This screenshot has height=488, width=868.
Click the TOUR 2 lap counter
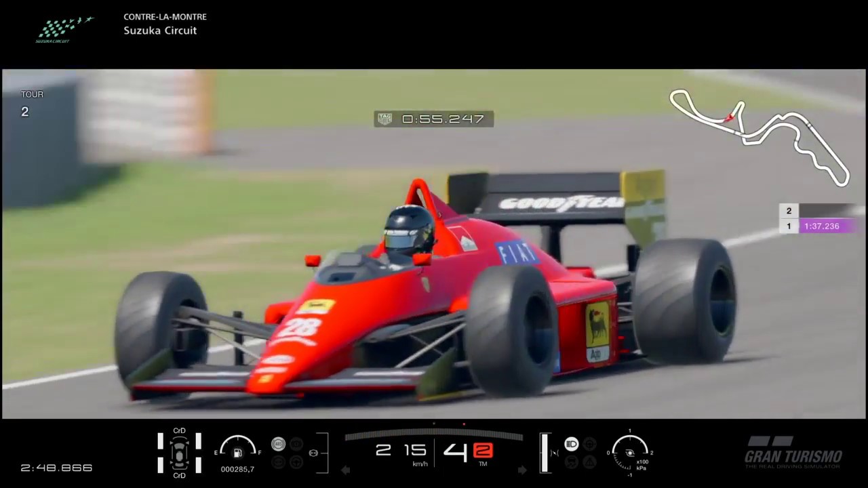click(32, 104)
